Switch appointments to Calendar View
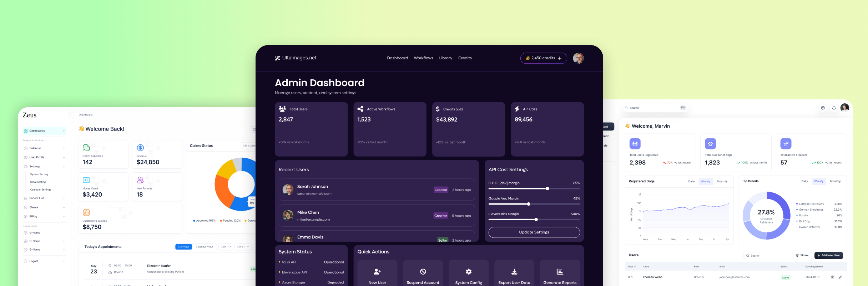 (x=204, y=247)
